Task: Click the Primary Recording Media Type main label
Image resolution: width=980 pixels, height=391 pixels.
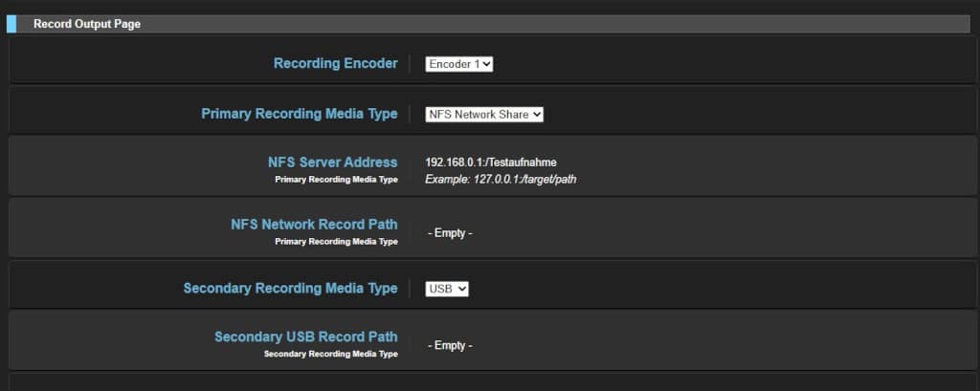Action: point(299,114)
